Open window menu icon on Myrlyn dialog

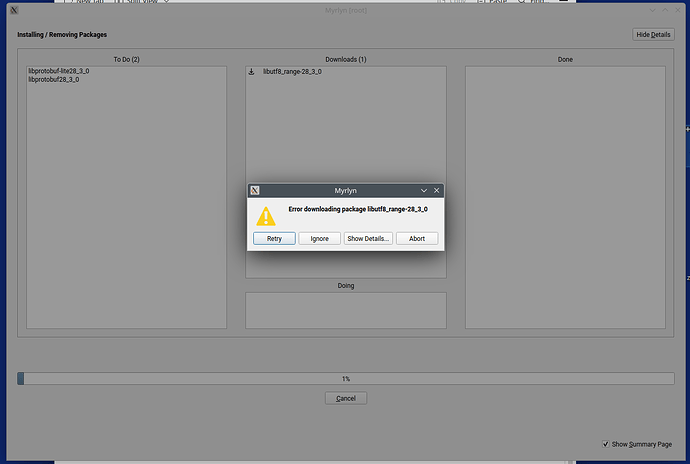click(x=255, y=190)
